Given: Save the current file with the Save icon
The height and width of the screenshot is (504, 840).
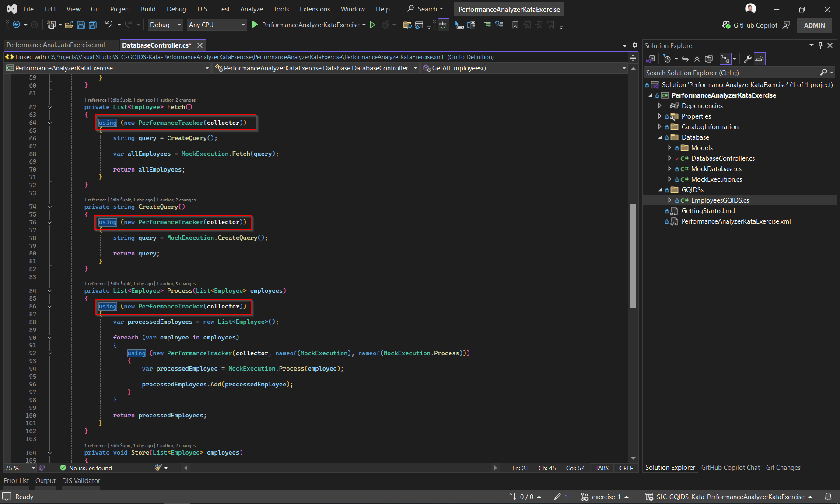Looking at the screenshot, I should 80,25.
